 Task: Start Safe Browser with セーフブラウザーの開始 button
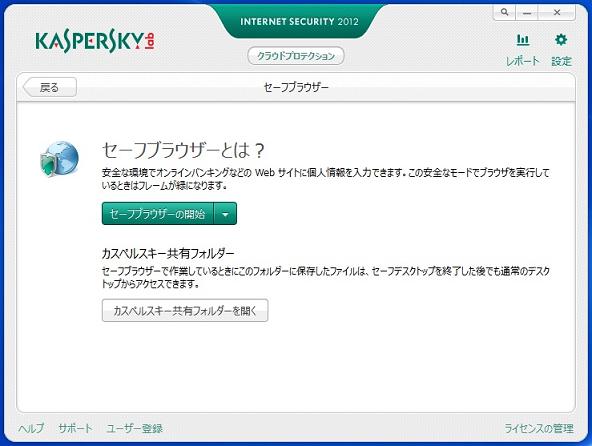coord(158,214)
